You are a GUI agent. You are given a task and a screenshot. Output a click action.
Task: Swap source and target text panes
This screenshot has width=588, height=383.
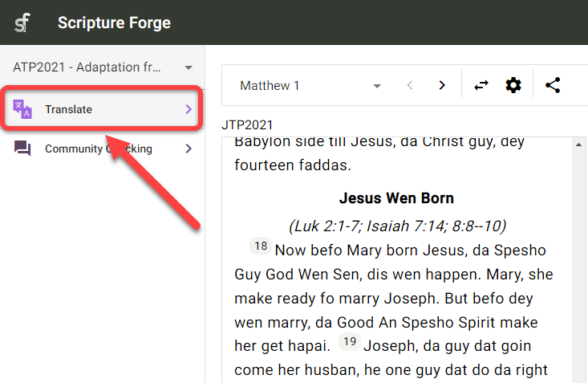481,85
